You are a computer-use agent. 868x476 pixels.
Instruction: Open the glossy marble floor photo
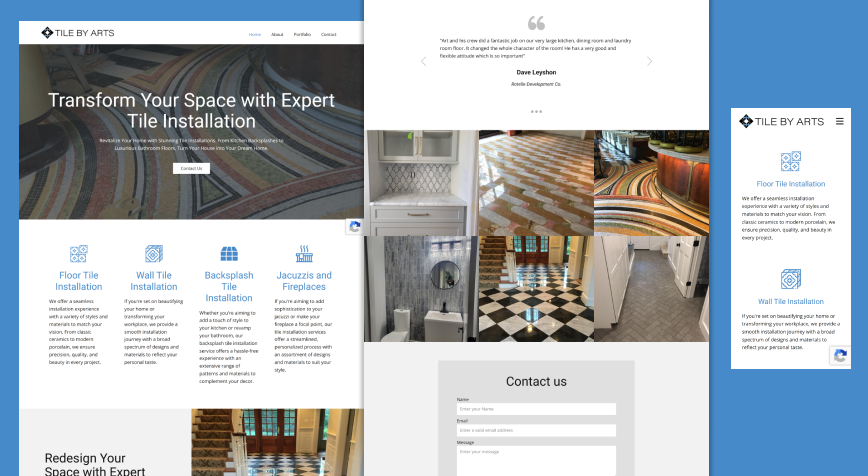(536, 183)
